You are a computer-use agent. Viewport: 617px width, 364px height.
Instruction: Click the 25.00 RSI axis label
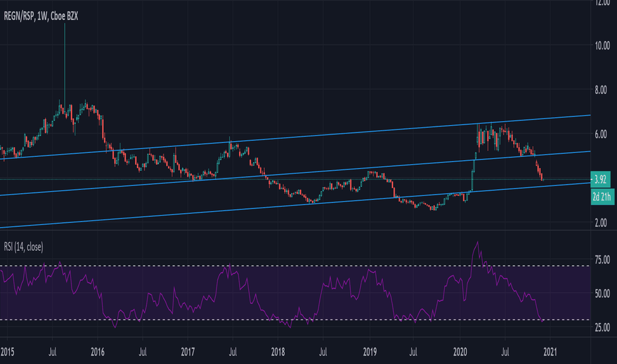[x=602, y=327]
